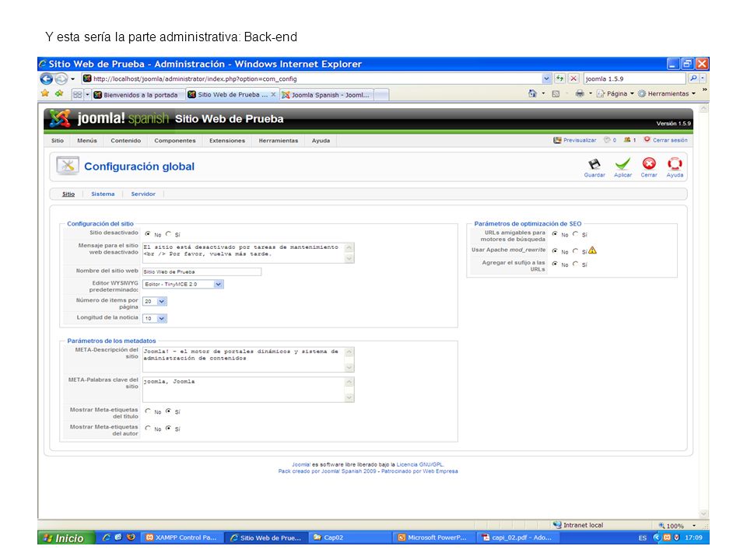Select No for URLs amigables

point(555,234)
